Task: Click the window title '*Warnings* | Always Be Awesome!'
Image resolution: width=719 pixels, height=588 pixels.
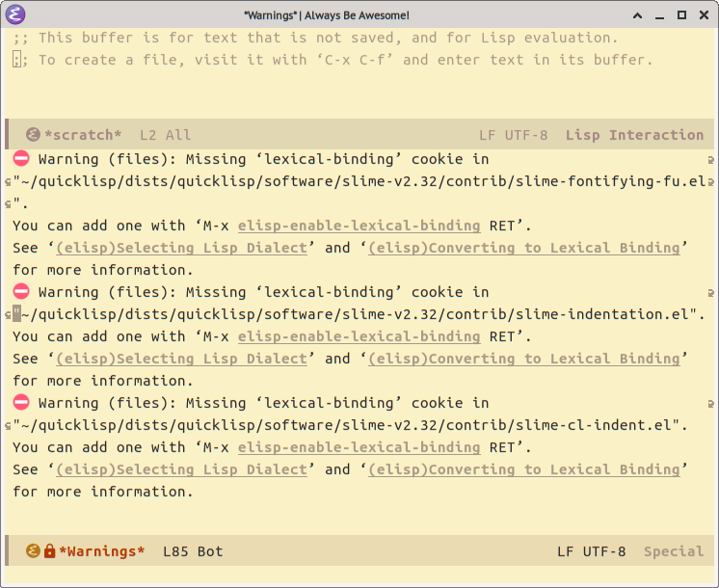Action: point(327,15)
